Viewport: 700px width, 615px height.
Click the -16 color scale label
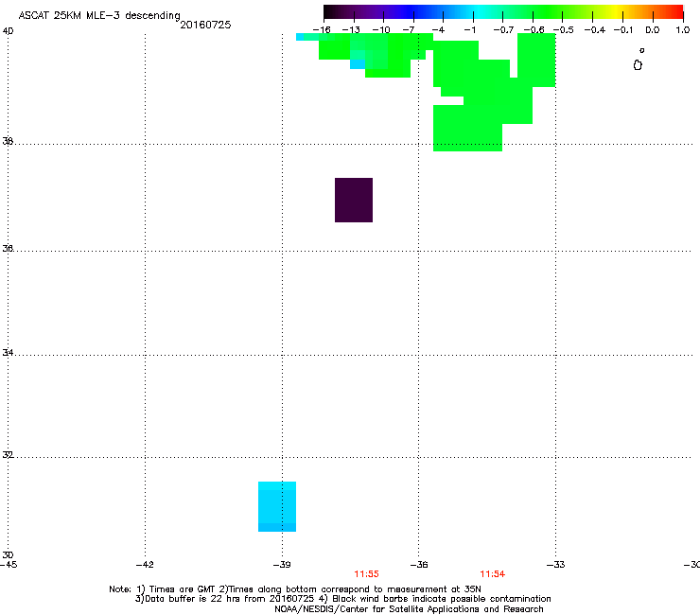pos(322,30)
